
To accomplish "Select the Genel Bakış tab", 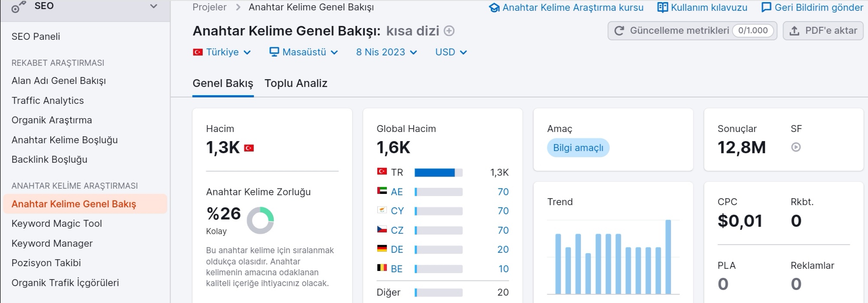I will click(x=223, y=83).
